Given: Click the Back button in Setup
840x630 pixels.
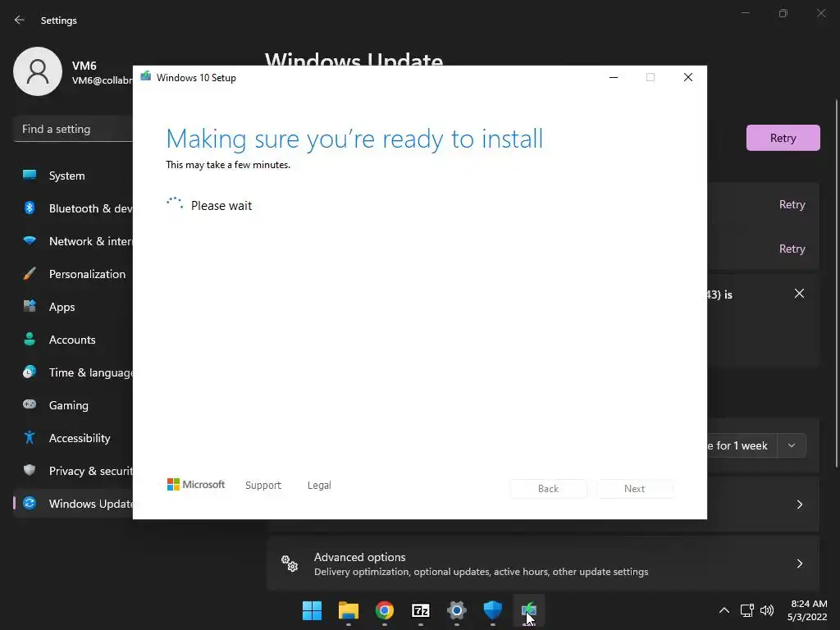Looking at the screenshot, I should click(548, 489).
